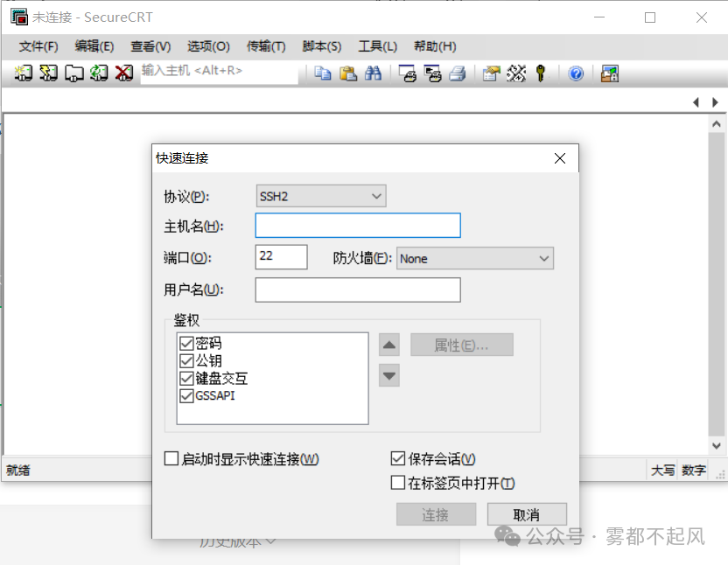
Task: Move authentication method down with arrow
Action: 389,375
